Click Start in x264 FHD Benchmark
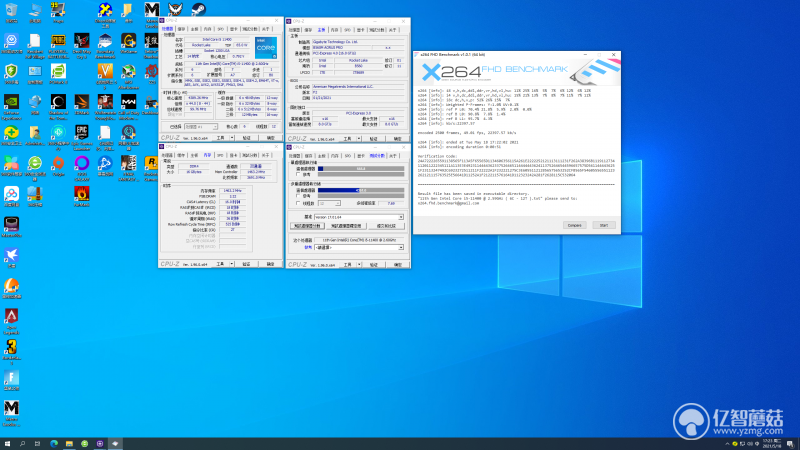The image size is (800, 450). pos(604,225)
